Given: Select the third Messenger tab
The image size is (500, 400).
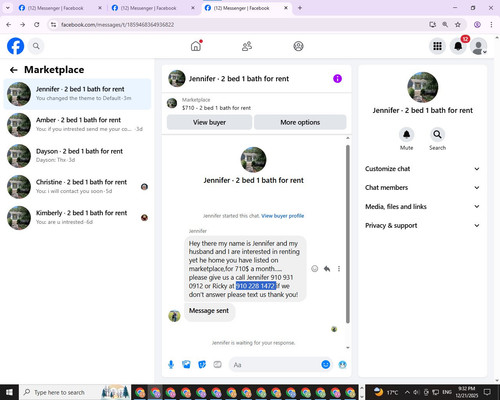Looking at the screenshot, I should click(246, 8).
